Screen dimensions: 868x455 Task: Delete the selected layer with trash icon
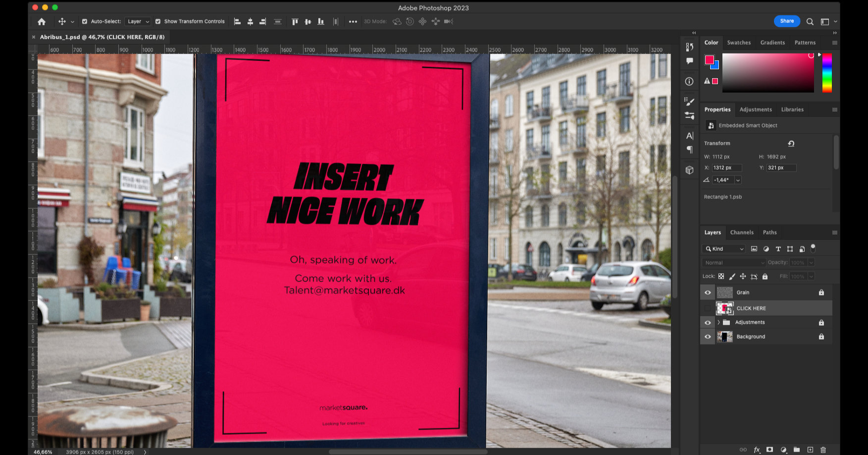[x=823, y=450]
